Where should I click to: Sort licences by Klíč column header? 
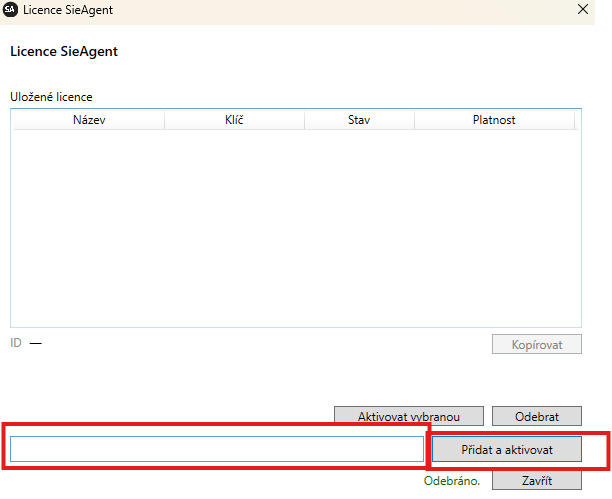point(234,120)
